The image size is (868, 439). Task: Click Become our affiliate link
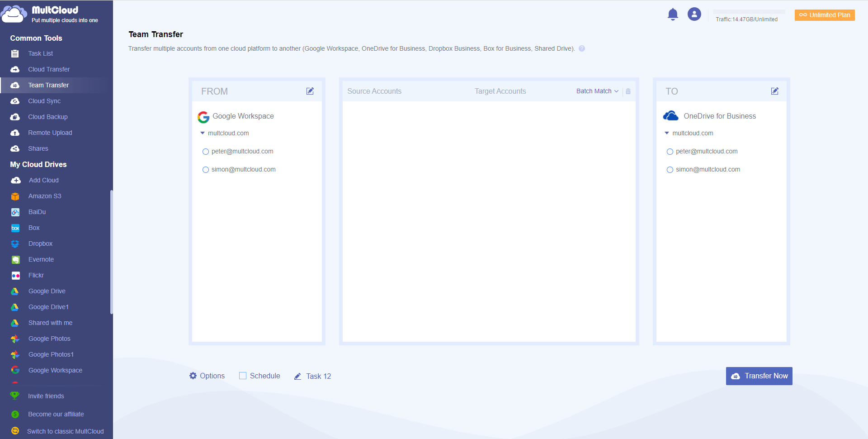pyautogui.click(x=56, y=414)
